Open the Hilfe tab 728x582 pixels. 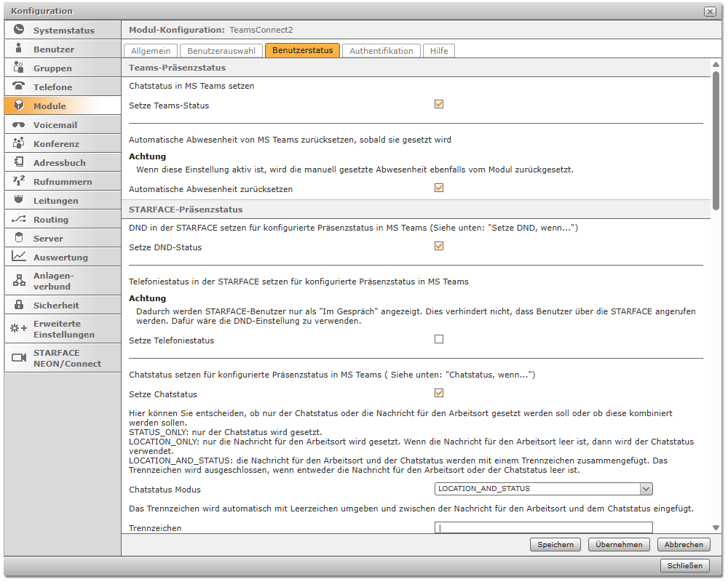click(439, 51)
